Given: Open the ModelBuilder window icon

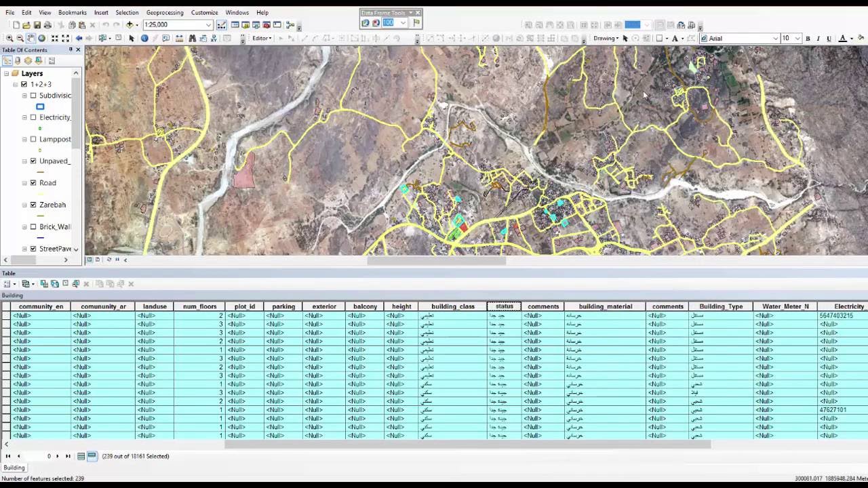Looking at the screenshot, I should pos(290,25).
